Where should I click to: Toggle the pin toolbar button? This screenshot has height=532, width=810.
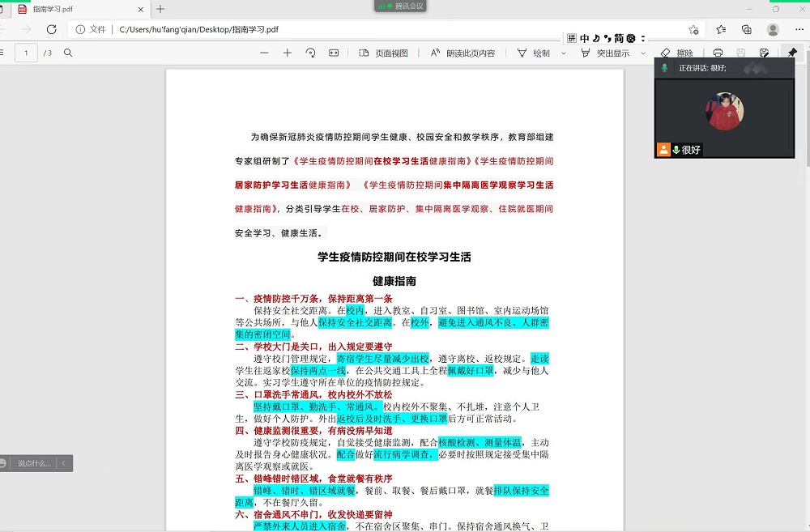tap(791, 53)
